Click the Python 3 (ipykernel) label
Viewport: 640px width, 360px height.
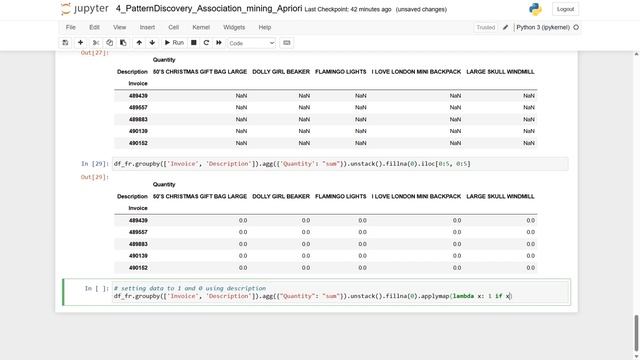click(543, 27)
